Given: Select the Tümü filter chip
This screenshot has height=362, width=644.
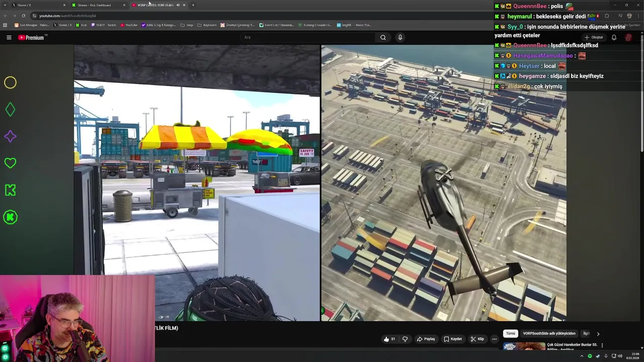Looking at the screenshot, I should (511, 333).
